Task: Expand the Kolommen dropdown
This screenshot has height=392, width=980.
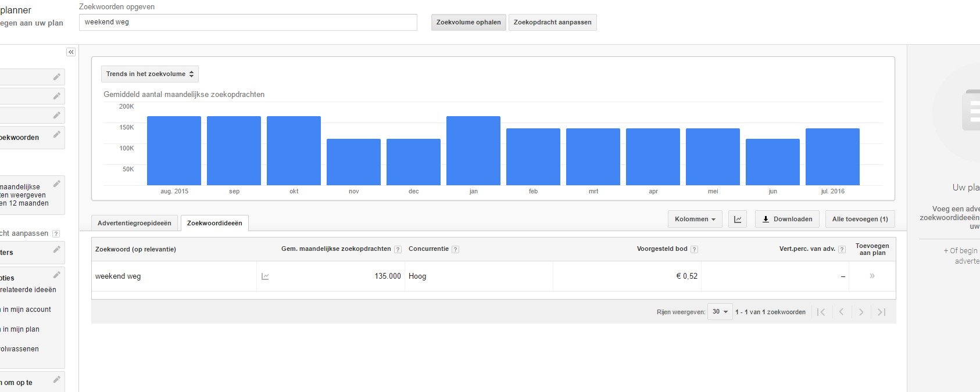Action: click(x=695, y=219)
